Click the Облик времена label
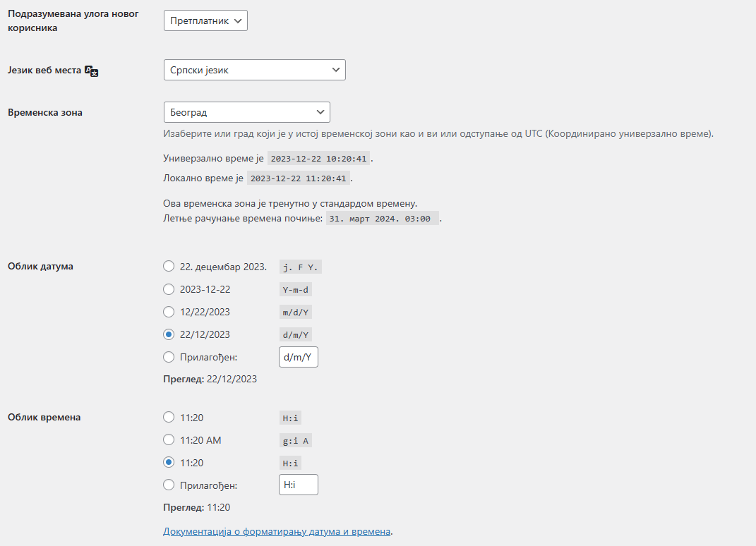Image resolution: width=756 pixels, height=546 pixels. pos(44,418)
